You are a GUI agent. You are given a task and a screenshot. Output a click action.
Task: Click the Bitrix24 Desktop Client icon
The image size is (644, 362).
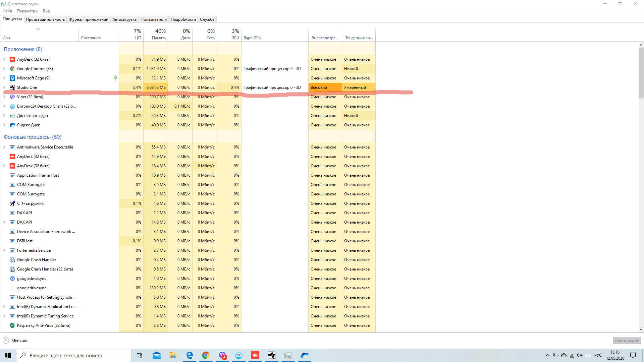[12, 106]
